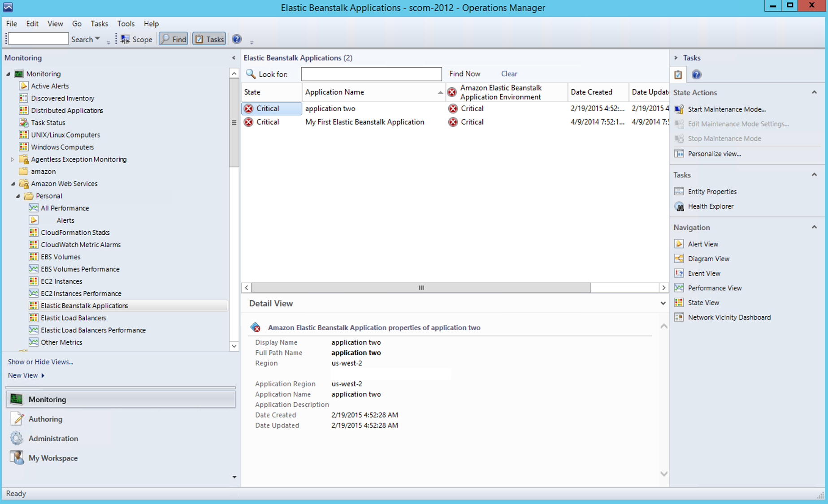Click Show or Hide Views link
This screenshot has height=504, width=828.
[x=40, y=362]
